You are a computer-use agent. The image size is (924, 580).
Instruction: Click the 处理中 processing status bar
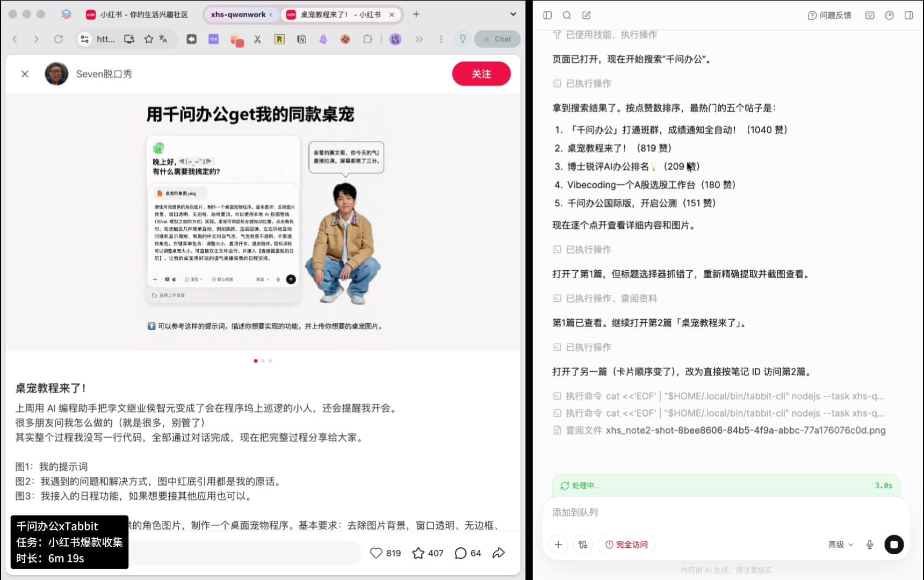pos(726,485)
